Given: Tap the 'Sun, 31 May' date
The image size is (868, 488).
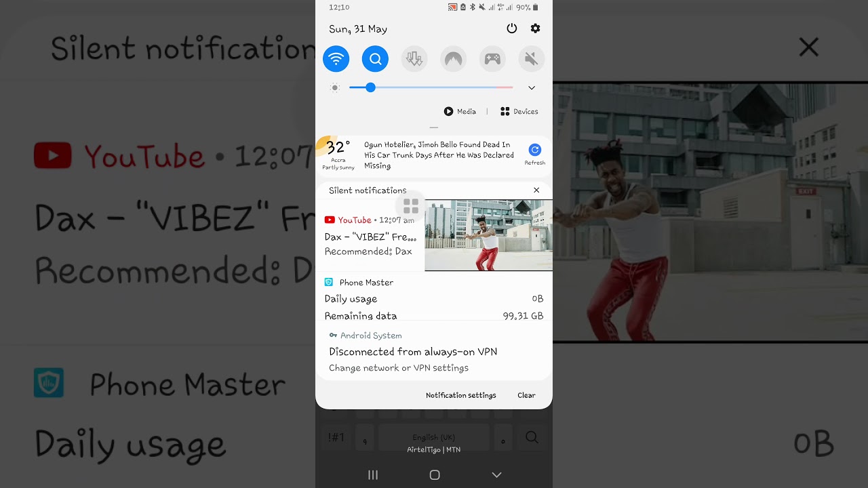Looking at the screenshot, I should 358,29.
